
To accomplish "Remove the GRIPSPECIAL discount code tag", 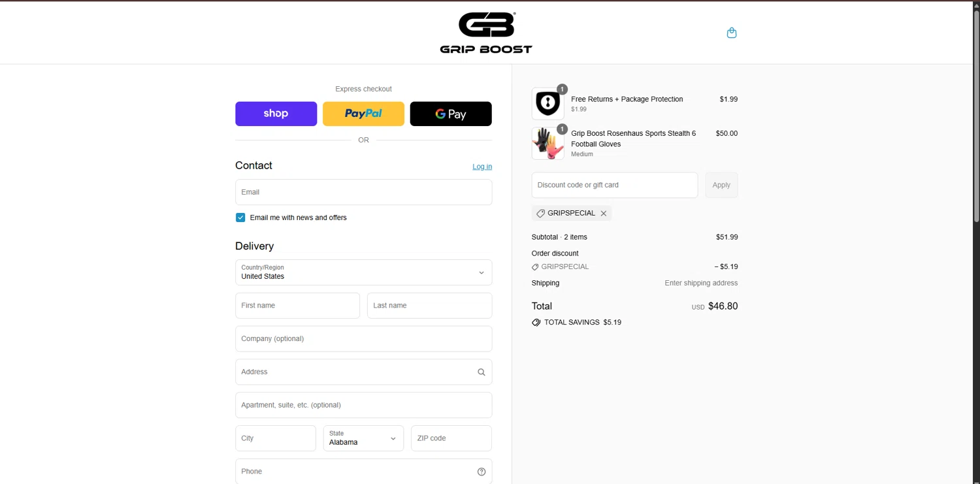I will click(604, 214).
